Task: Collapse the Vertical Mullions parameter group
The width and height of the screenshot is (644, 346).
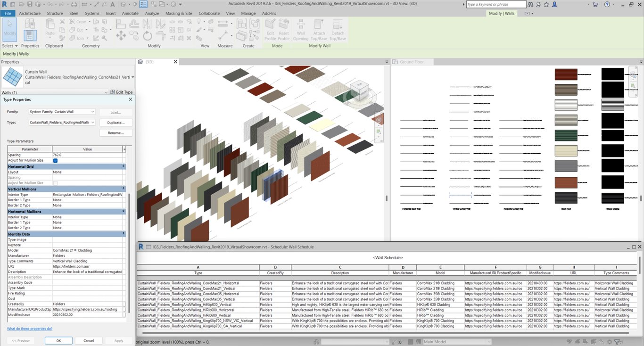Action: tap(124, 189)
